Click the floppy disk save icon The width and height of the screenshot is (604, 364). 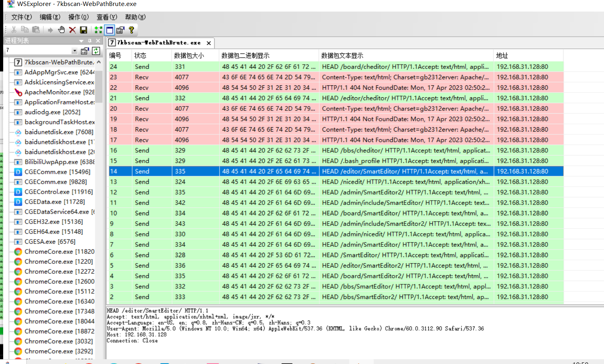[83, 30]
